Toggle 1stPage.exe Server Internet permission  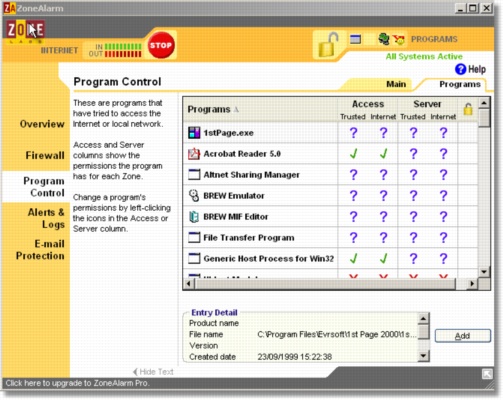point(443,133)
